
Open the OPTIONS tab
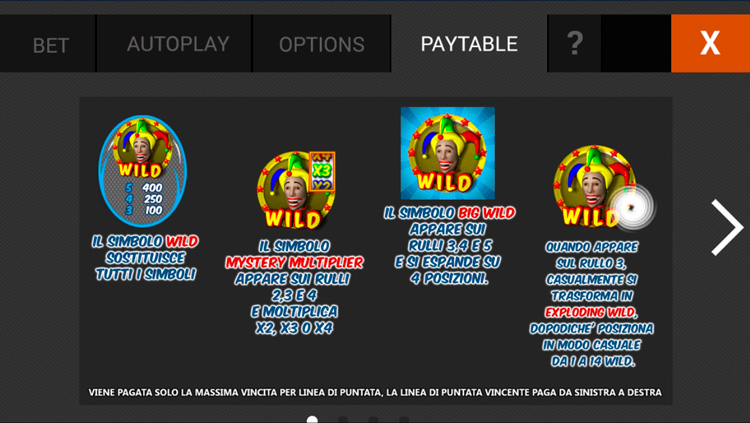click(321, 44)
